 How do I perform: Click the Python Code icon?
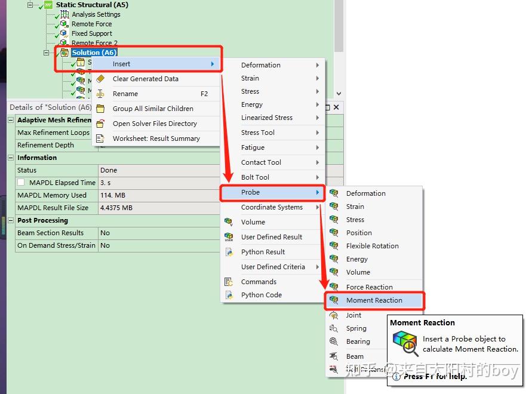[x=229, y=294]
